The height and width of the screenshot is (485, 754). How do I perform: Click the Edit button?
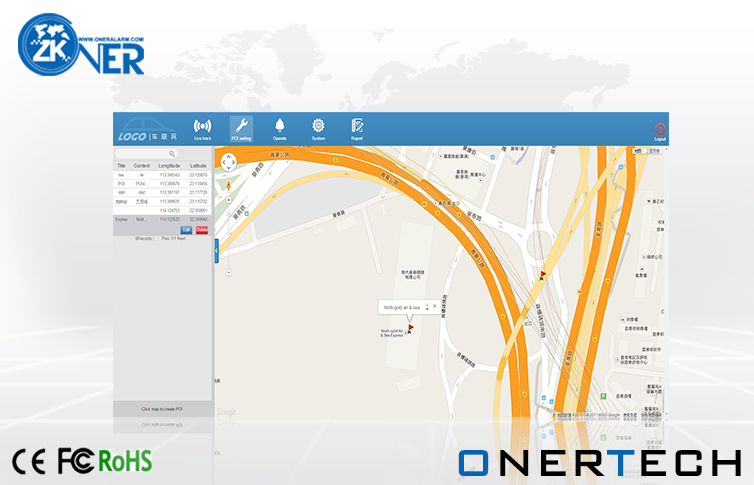(x=186, y=230)
